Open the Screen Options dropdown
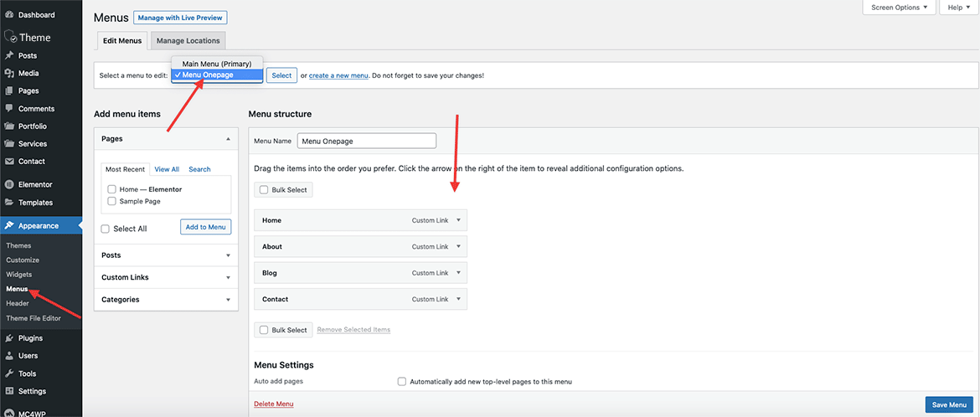Viewport: 980px width, 417px height. [x=899, y=8]
